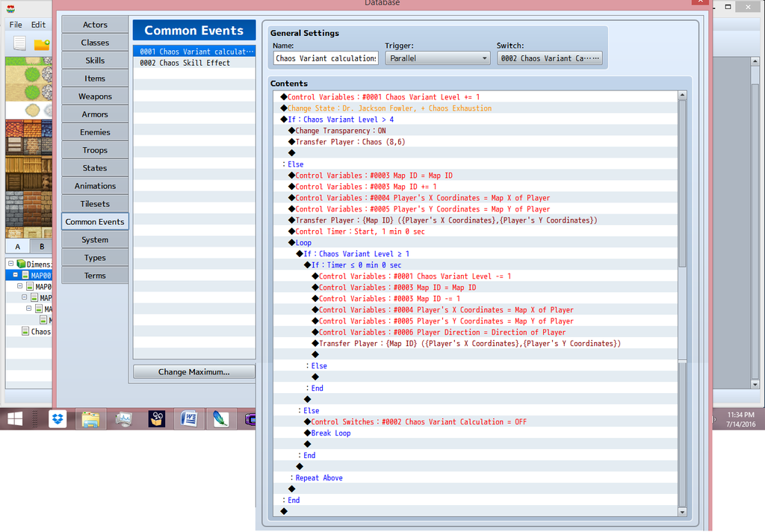Click the New Project page icon in toolbar
The width and height of the screenshot is (765, 532).
19,43
